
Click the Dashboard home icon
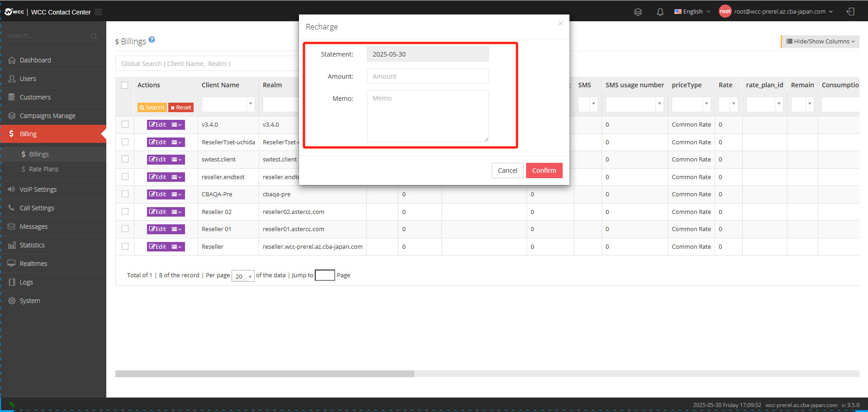tap(12, 60)
